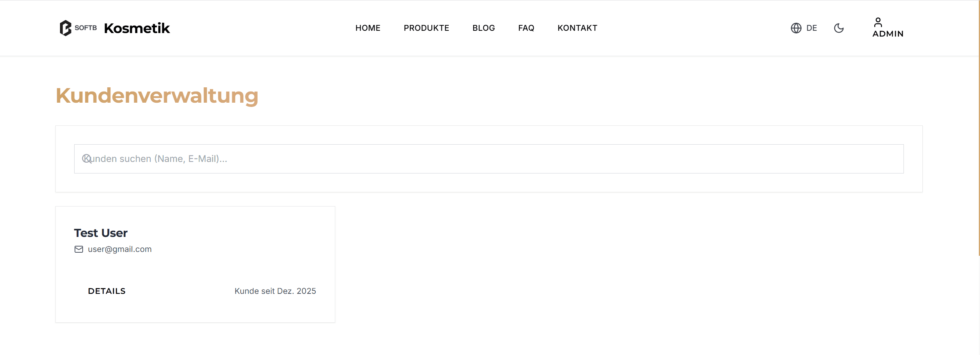Click the Kundenverwaltung page heading
Viewport: 980px width, 355px height.
[x=157, y=95]
